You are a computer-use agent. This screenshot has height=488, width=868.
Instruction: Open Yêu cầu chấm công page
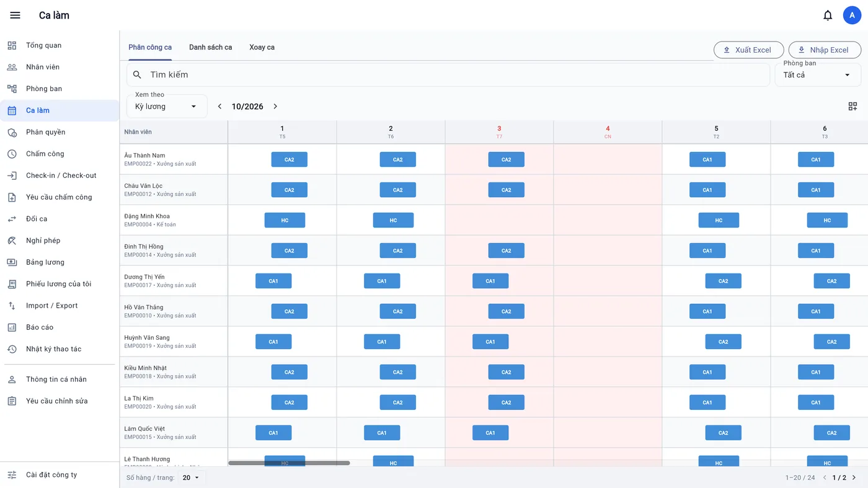coord(60,197)
